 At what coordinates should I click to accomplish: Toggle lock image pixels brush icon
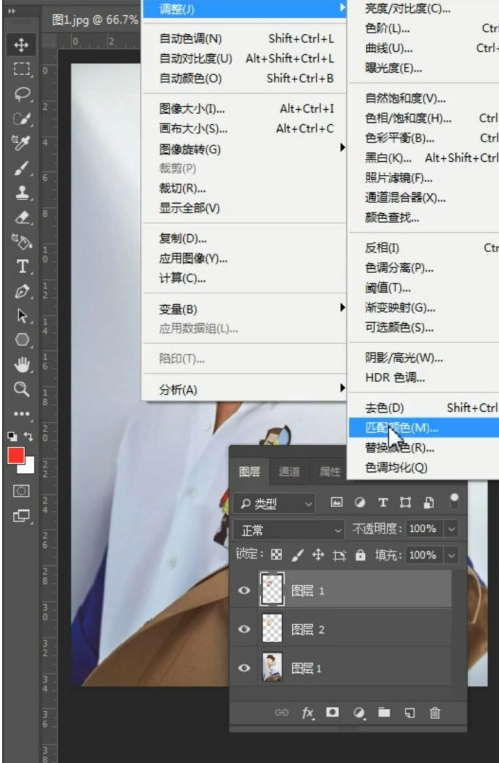coord(297,555)
